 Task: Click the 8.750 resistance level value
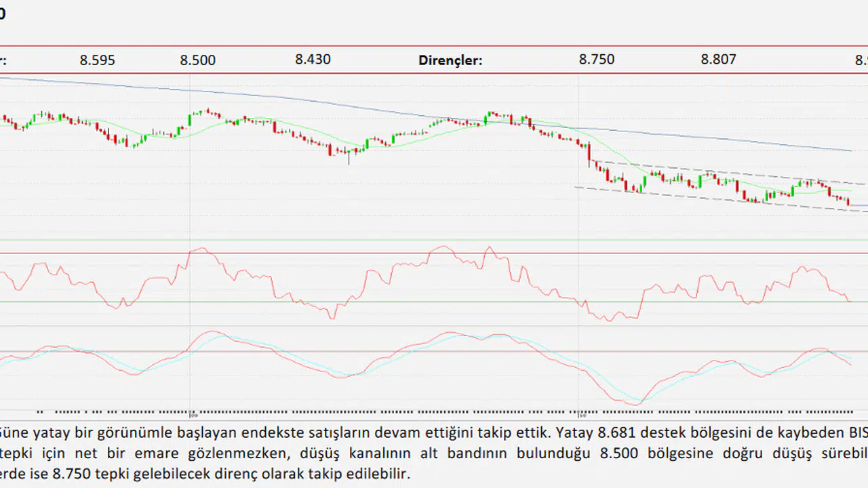click(x=597, y=60)
